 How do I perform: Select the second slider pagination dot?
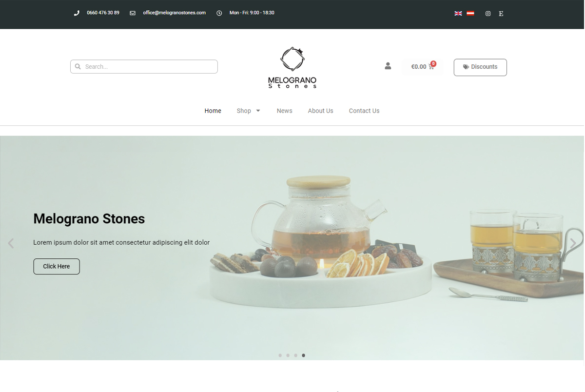288,355
